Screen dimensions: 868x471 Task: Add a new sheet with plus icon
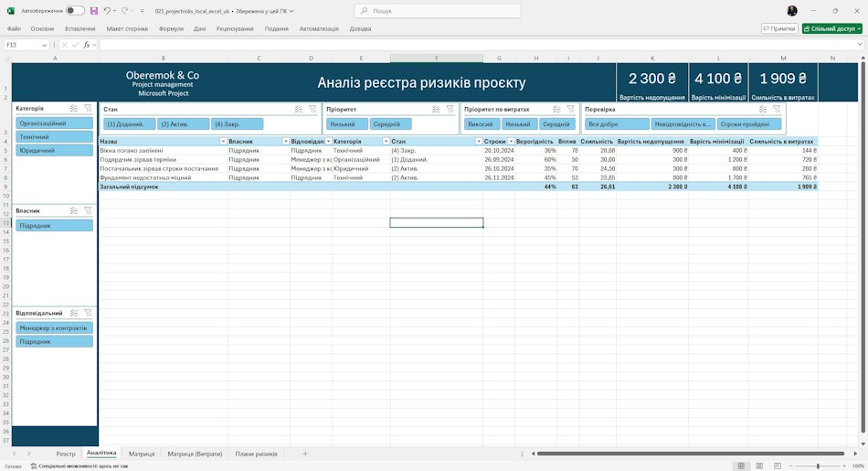click(305, 454)
